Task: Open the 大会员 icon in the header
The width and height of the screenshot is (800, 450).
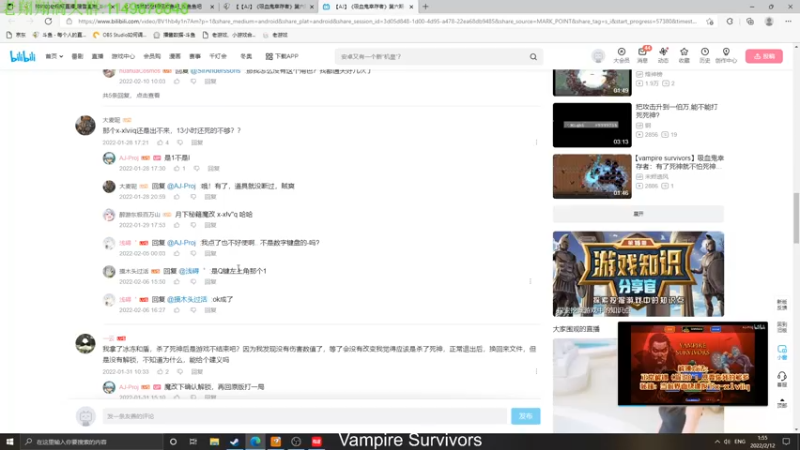Action: [621, 55]
